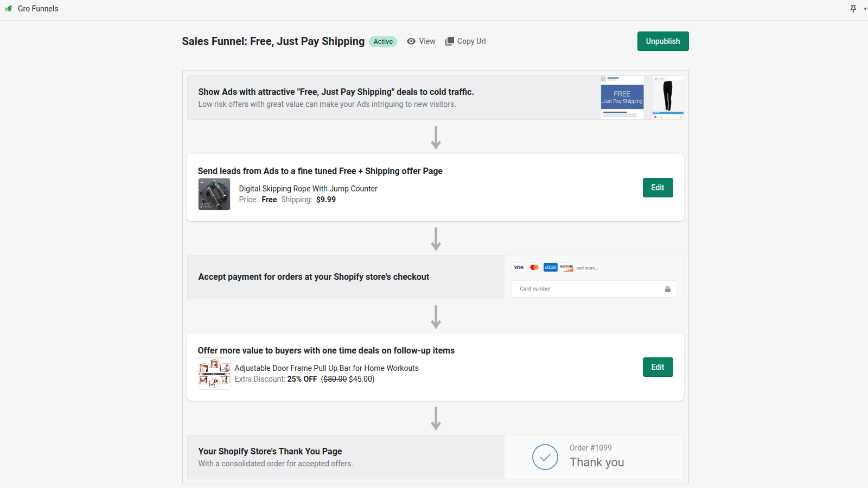Click the leggings ad preview thumbnail

click(x=667, y=97)
